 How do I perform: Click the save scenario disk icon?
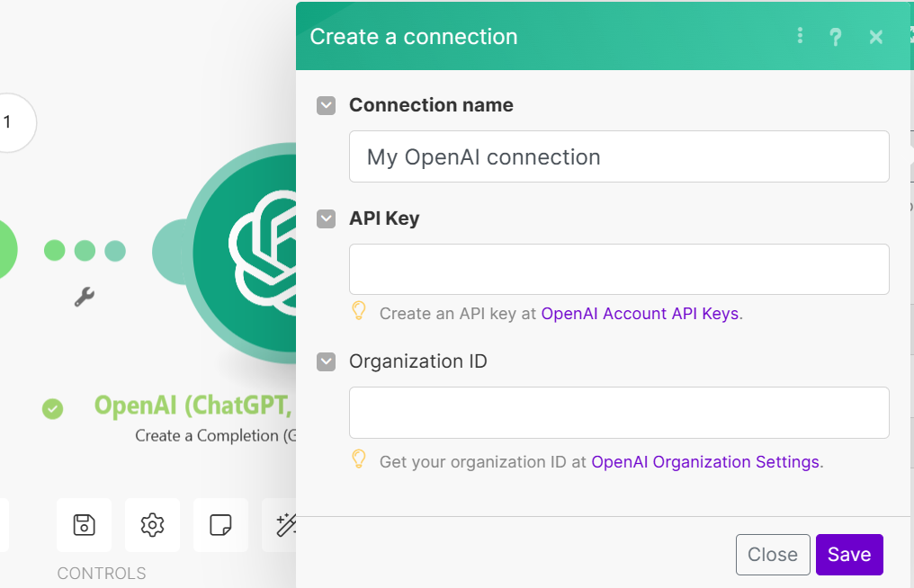[85, 525]
